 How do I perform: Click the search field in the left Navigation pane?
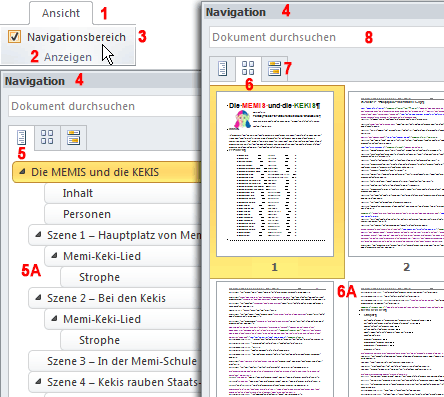click(x=105, y=106)
